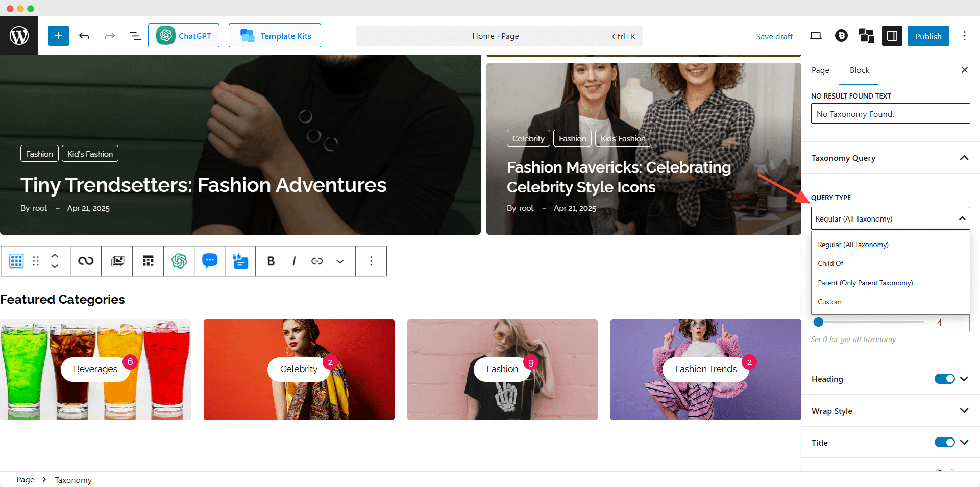Click the ChatGPT icon in block toolbar

(179, 261)
